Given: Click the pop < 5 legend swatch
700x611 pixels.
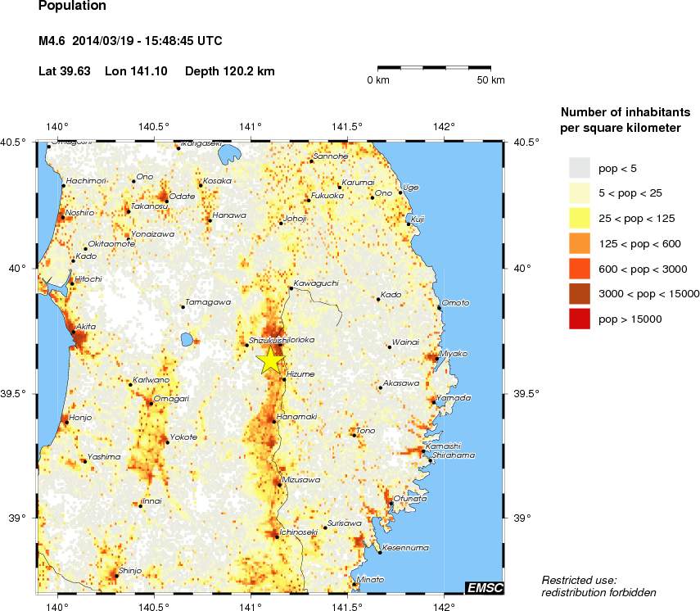Looking at the screenshot, I should click(x=579, y=168).
